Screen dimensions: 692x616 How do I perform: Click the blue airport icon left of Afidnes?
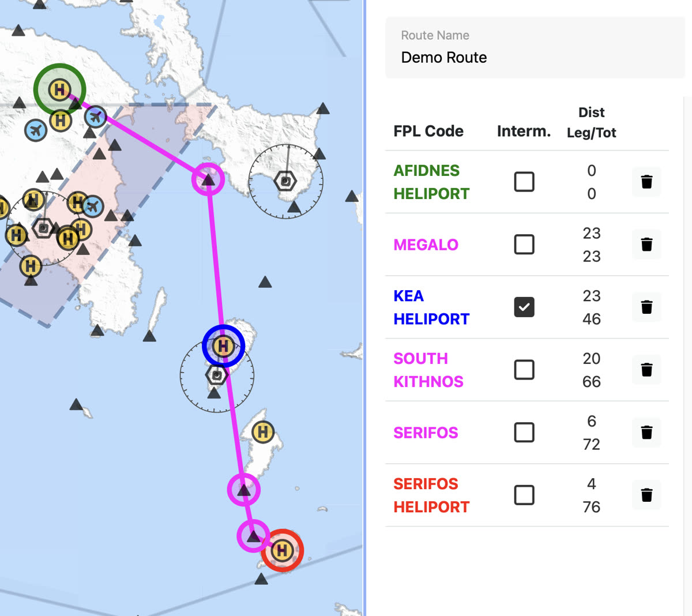[x=36, y=130]
